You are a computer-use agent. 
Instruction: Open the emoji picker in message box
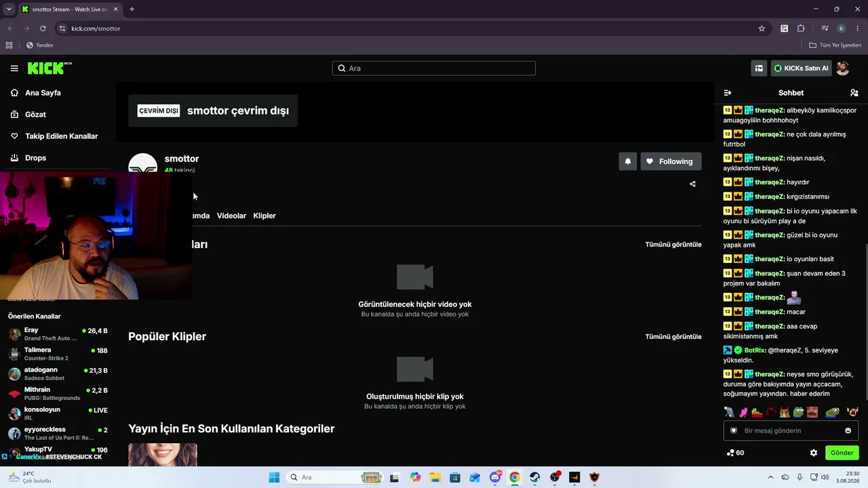(x=848, y=430)
